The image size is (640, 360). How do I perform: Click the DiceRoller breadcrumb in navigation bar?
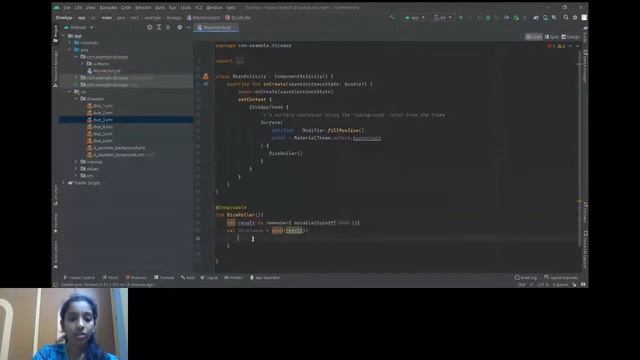tap(238, 18)
